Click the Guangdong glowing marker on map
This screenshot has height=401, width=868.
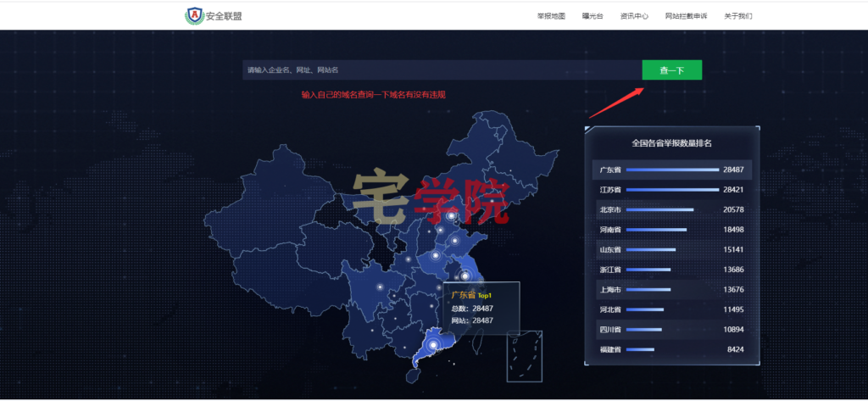click(433, 345)
